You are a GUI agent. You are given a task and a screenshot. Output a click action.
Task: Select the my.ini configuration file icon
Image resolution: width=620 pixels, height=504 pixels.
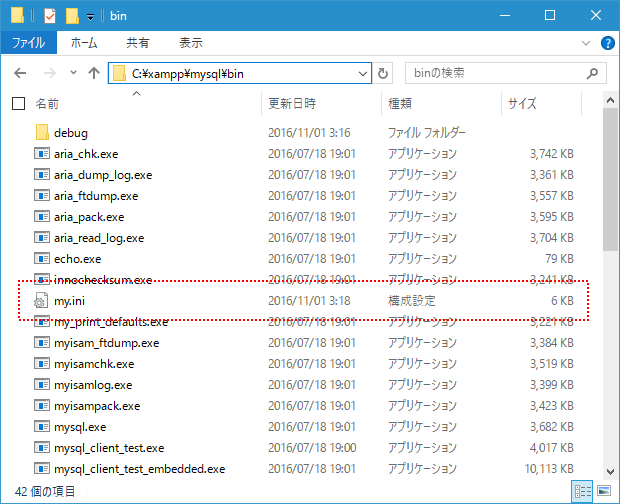[41, 300]
